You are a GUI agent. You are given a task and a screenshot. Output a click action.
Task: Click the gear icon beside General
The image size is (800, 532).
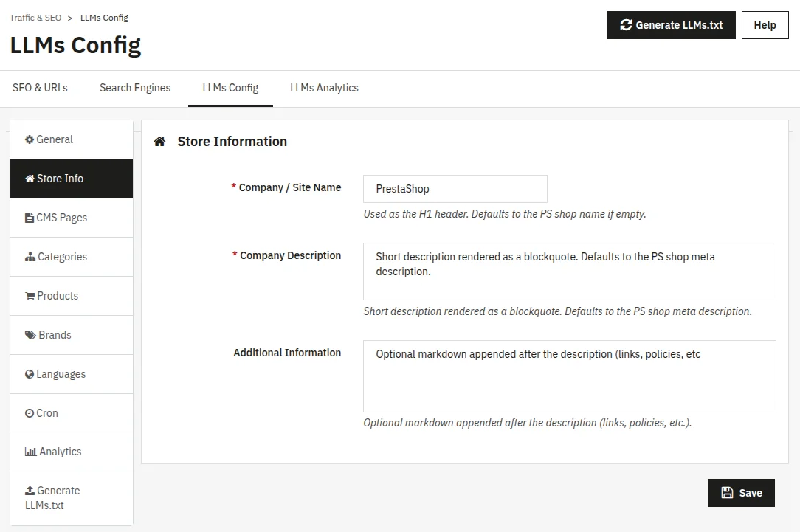tap(30, 139)
